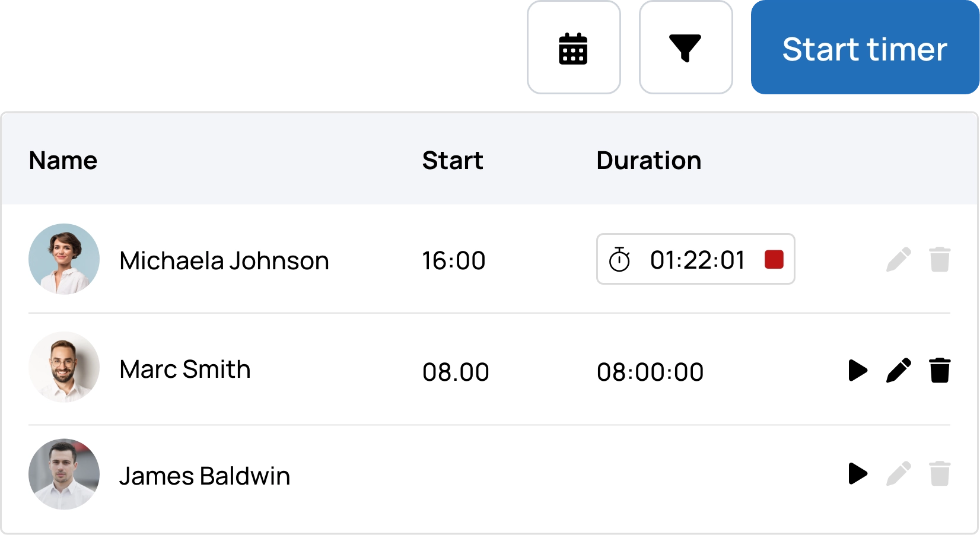
Task: Edit Michaela Johnson's time entry
Action: [x=899, y=259]
